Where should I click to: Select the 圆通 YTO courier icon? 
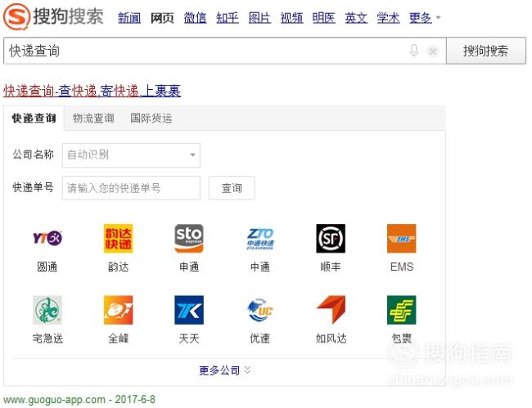click(47, 238)
